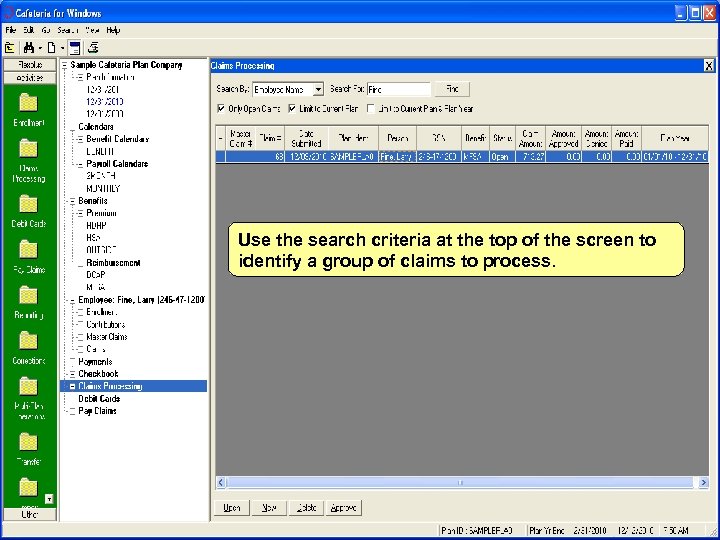Open the Debit Cards folder icon in the sidebar

click(28, 204)
